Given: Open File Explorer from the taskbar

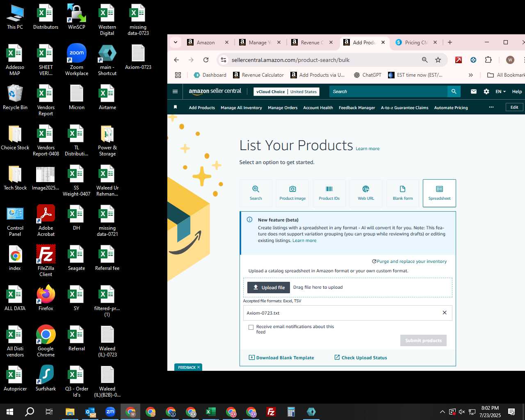Looking at the screenshot, I should tap(70, 412).
